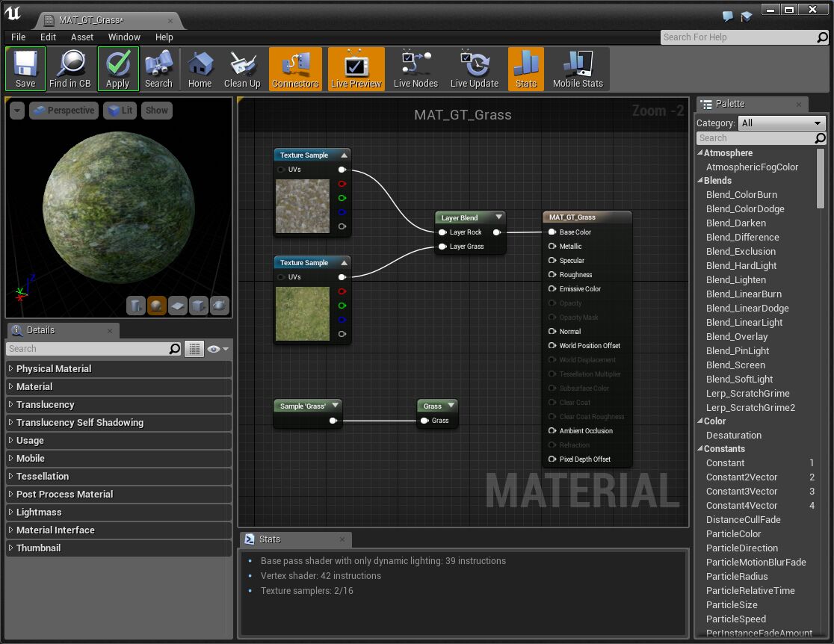Switch preview mesh to cylinder shape
Viewport: 834px width, 644px height.
[x=136, y=305]
